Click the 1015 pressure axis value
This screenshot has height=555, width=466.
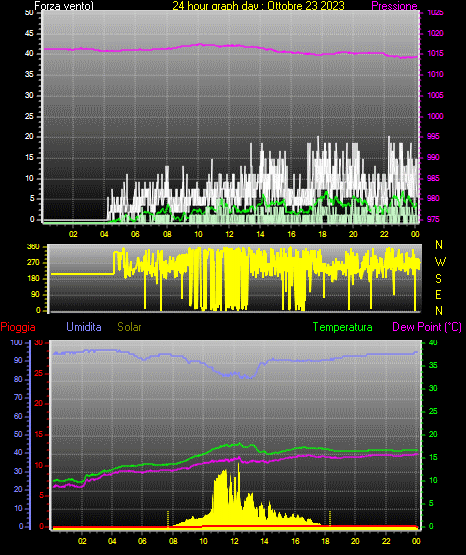pyautogui.click(x=435, y=53)
